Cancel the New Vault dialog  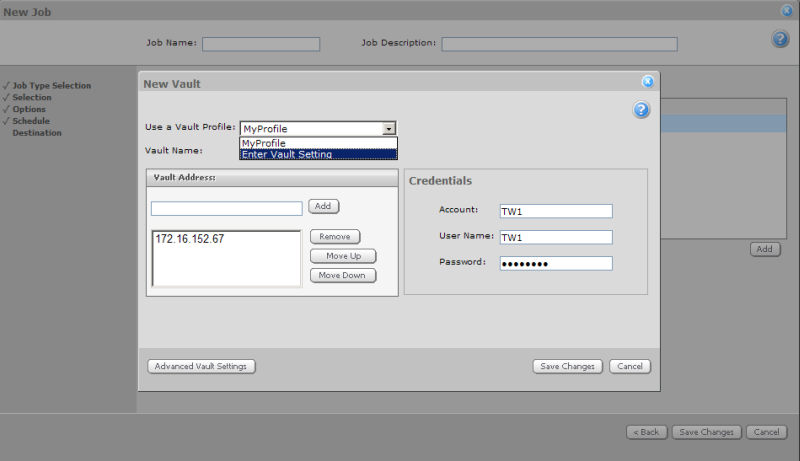[x=630, y=366]
